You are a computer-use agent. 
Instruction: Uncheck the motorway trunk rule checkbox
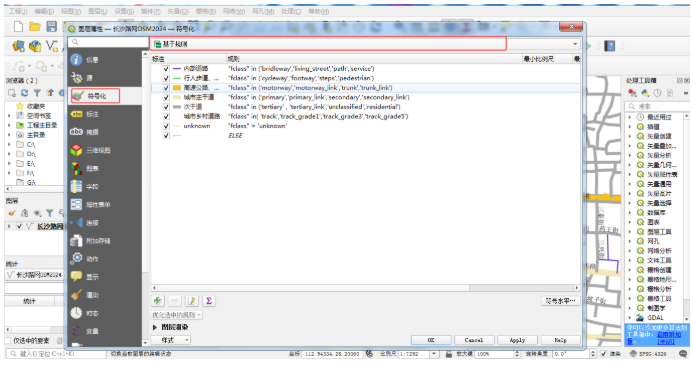[x=166, y=88]
